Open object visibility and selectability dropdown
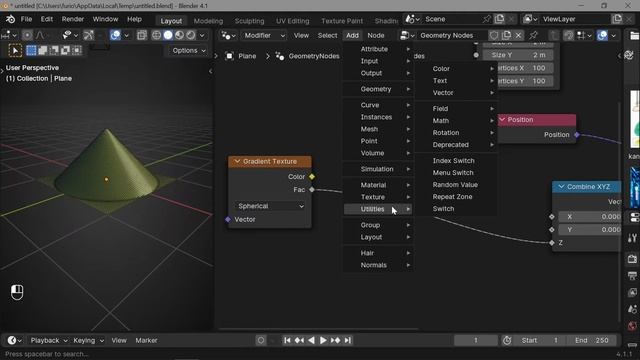The width and height of the screenshot is (640, 360). pos(70,36)
